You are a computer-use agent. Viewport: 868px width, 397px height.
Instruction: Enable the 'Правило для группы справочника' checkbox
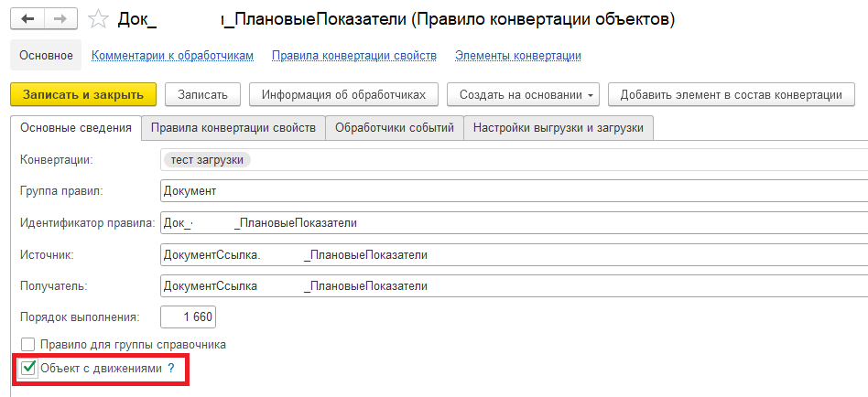28,345
